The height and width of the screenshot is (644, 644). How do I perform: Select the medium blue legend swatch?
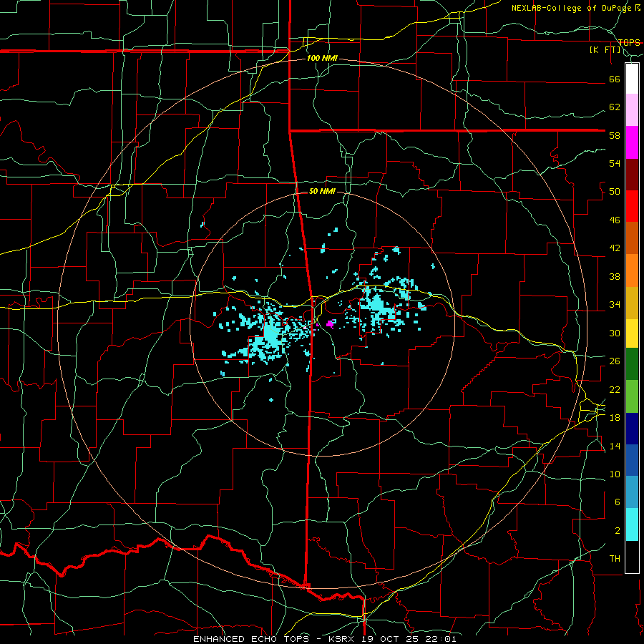pyautogui.click(x=632, y=460)
